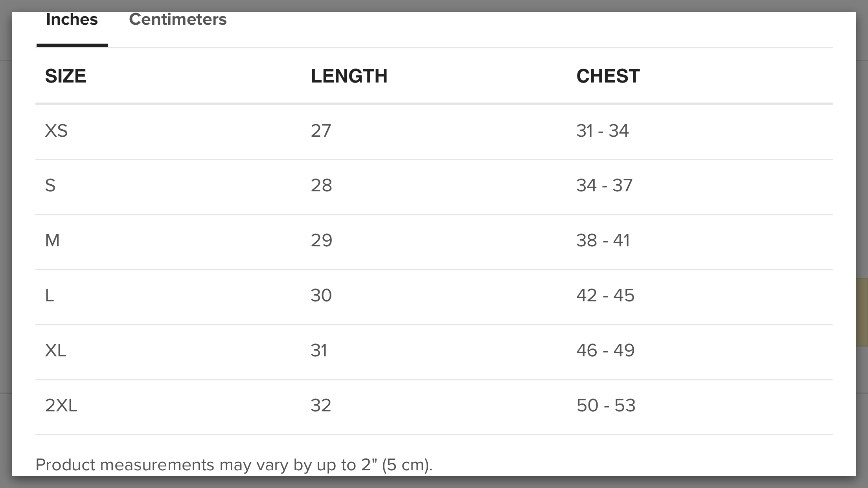Click the length value 30 for L
The height and width of the screenshot is (488, 868).
(321, 295)
